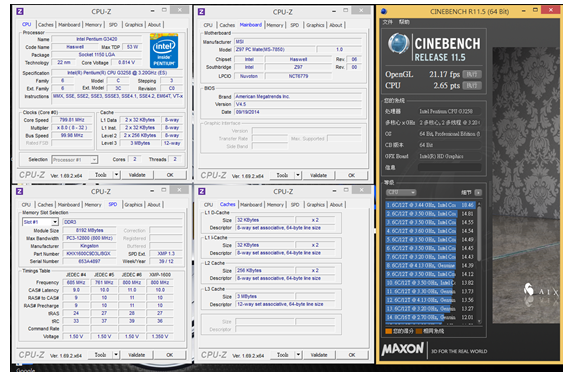
Task: Run the CPU test in Cinebench
Action: point(472,85)
